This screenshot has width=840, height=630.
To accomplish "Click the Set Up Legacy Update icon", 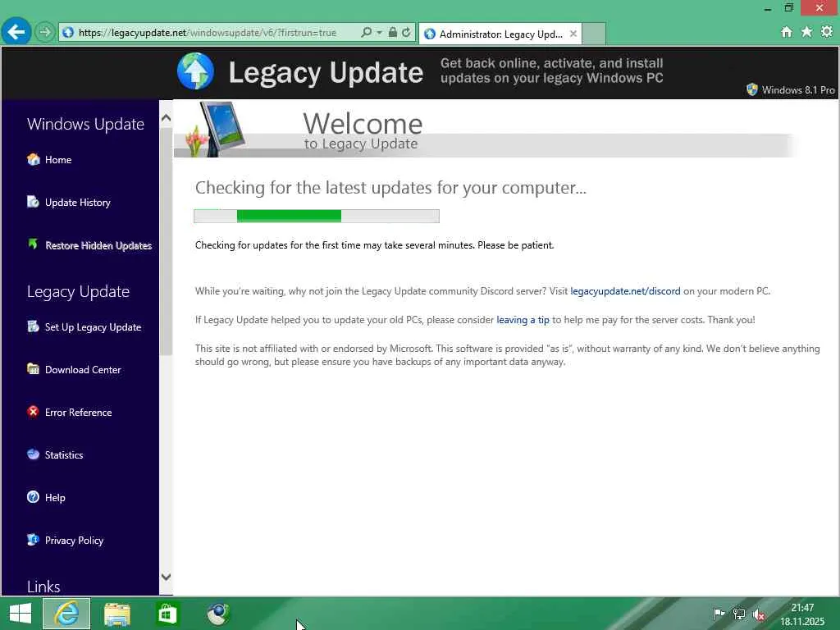I will click(33, 326).
